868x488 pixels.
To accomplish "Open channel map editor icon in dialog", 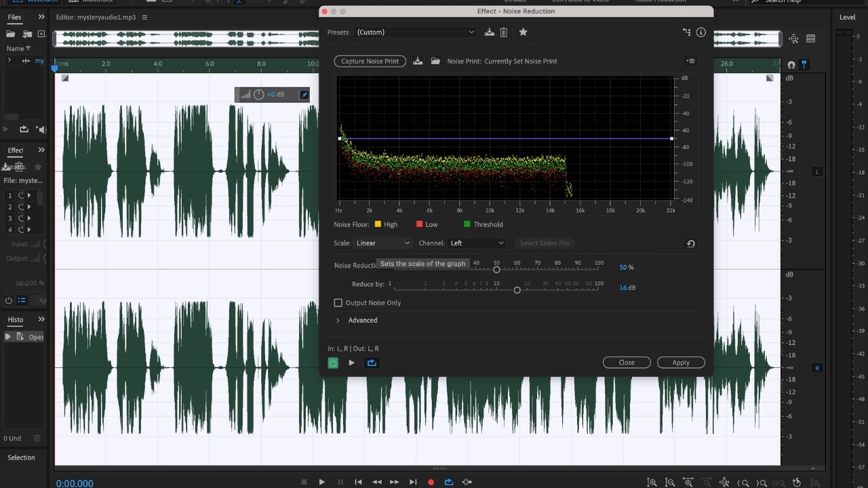I will pyautogui.click(x=686, y=32).
